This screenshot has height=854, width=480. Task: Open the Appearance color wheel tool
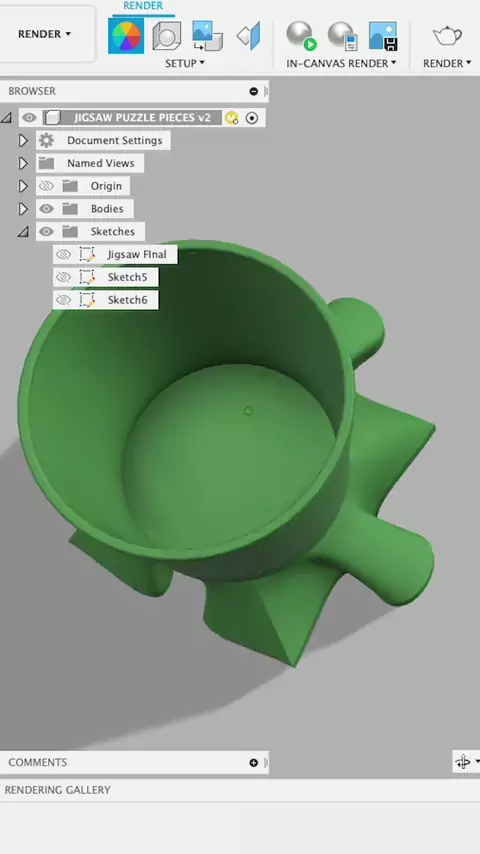[x=126, y=36]
